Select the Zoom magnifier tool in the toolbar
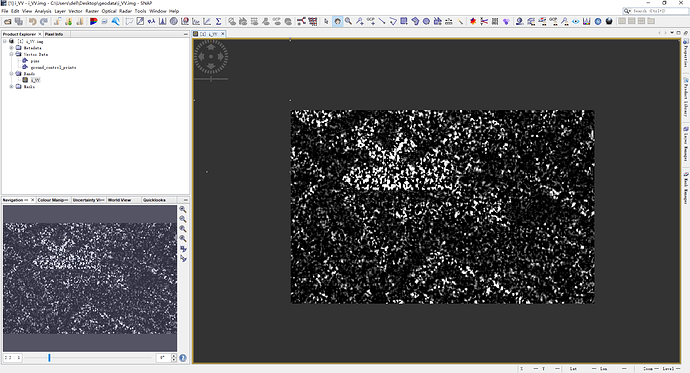This screenshot has height=373, width=690. click(x=348, y=21)
